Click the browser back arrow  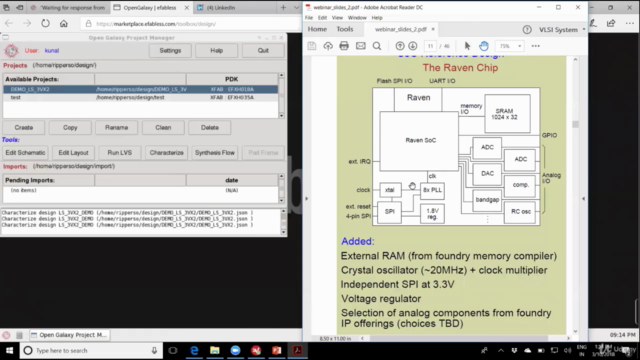click(x=9, y=24)
